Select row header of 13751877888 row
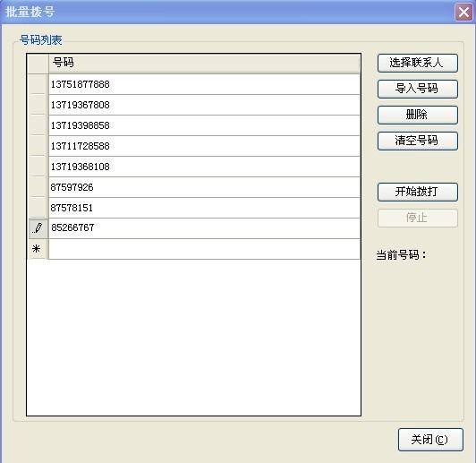This screenshot has height=463, width=476. tap(38, 84)
